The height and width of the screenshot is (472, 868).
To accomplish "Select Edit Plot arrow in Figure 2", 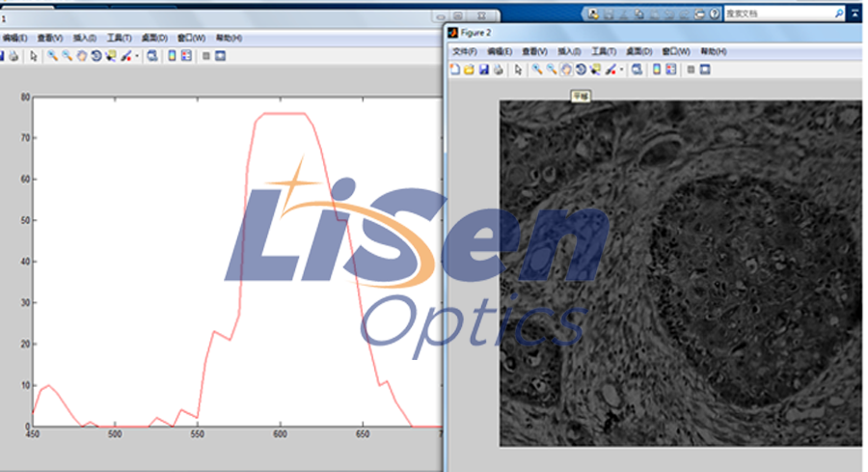I will 518,69.
